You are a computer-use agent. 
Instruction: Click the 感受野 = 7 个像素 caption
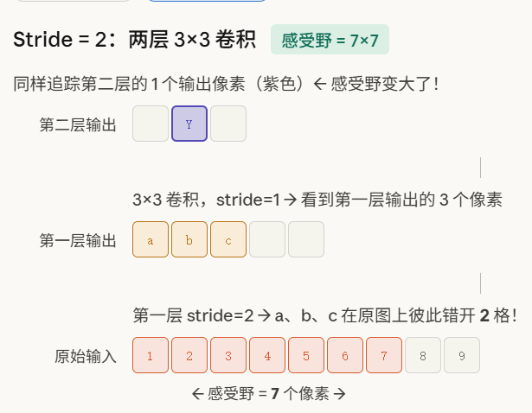(x=269, y=394)
